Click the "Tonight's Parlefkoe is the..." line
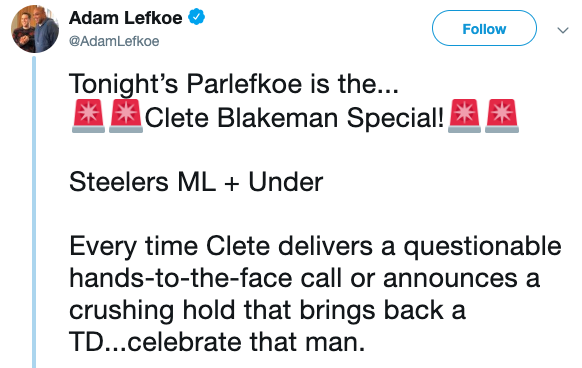This screenshot has width=582, height=368. [x=234, y=84]
